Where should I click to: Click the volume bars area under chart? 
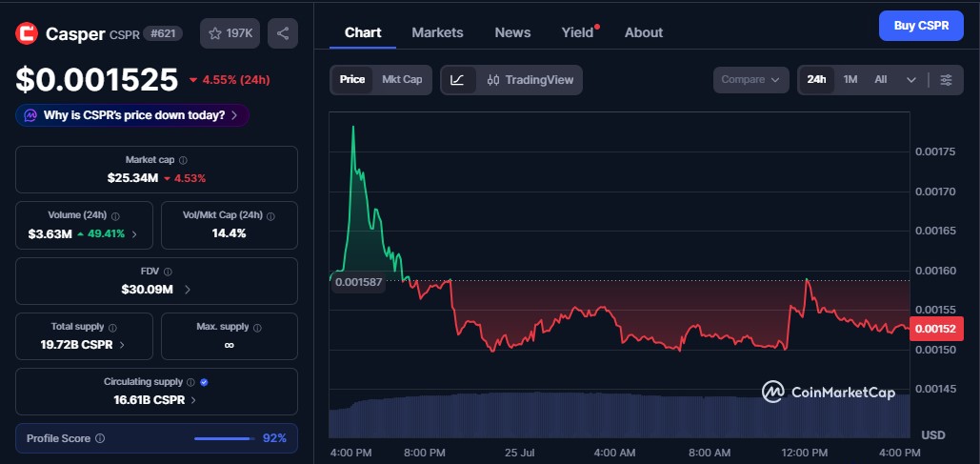pyautogui.click(x=619, y=414)
